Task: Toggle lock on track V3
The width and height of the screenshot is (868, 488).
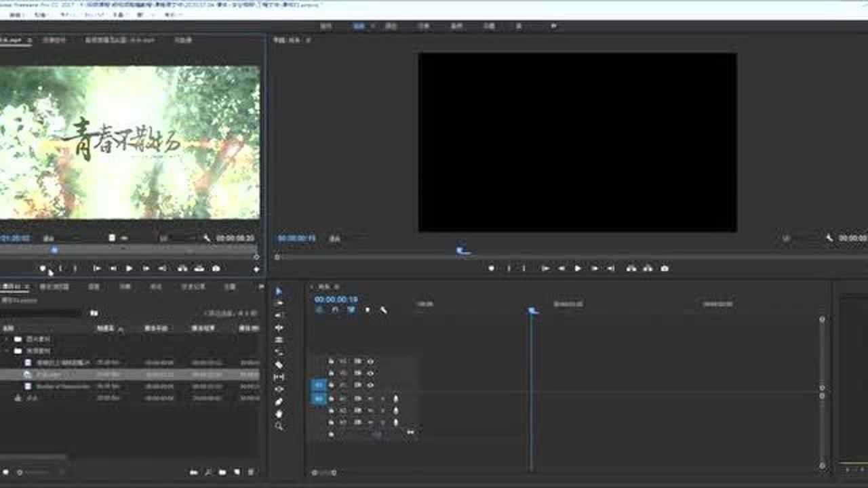Action: 332,361
